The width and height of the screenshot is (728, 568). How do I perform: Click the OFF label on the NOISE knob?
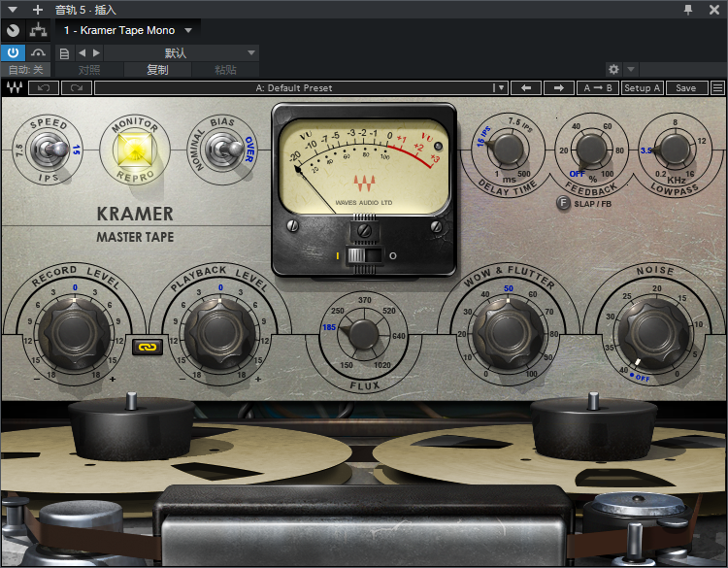point(643,378)
